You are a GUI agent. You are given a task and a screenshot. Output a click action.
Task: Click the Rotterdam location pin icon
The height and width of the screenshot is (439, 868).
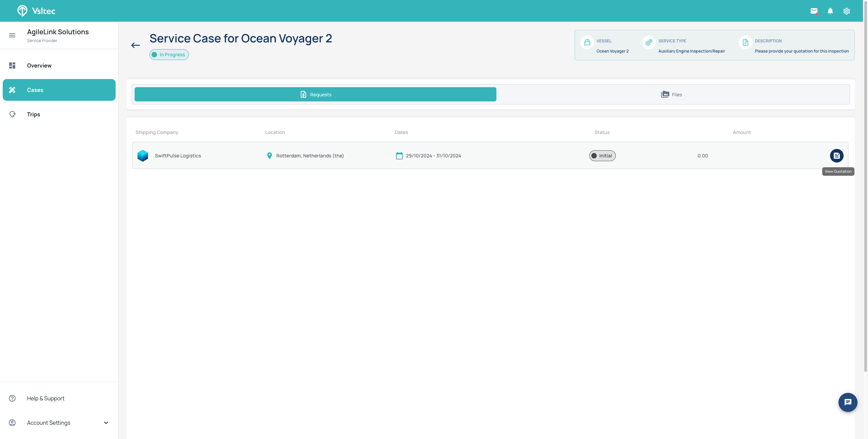coord(270,156)
